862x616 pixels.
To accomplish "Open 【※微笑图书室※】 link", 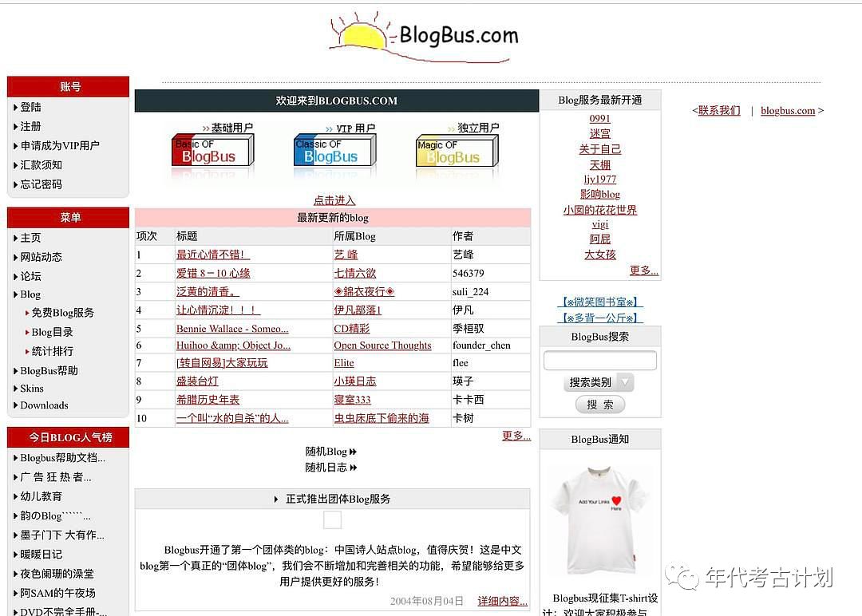I will coord(599,302).
